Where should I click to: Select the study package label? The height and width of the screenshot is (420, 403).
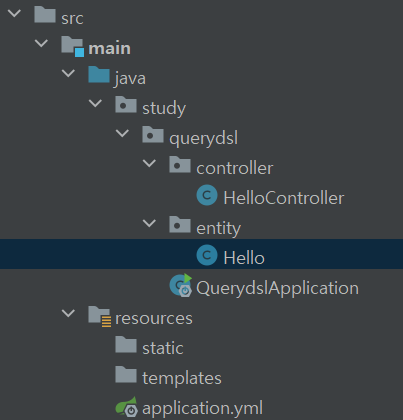pos(164,109)
